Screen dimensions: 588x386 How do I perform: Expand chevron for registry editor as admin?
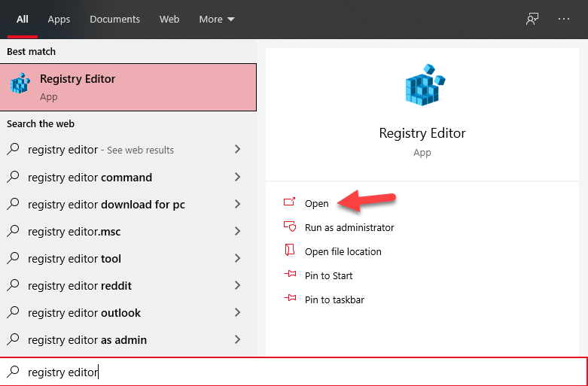coord(237,340)
